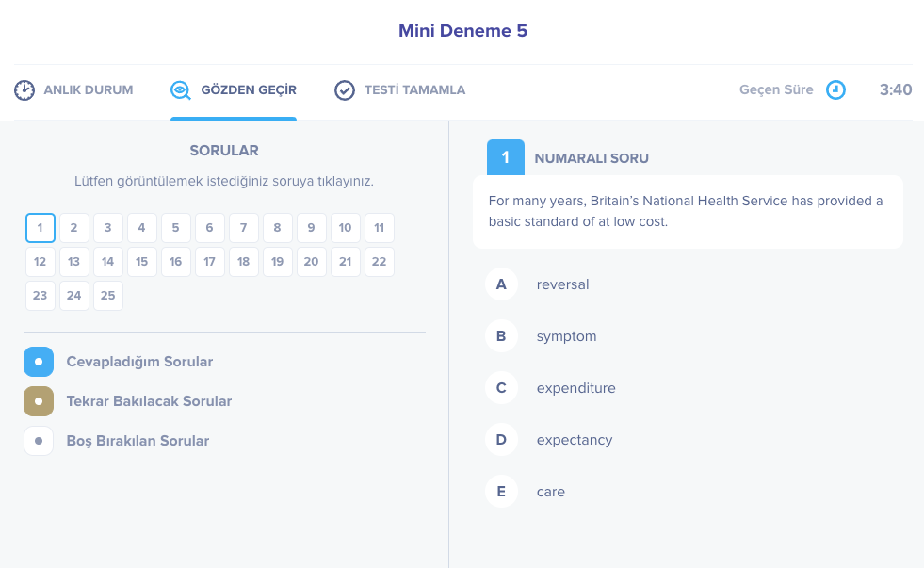This screenshot has width=924, height=568.
Task: Pick answer C expenditure
Action: 502,388
